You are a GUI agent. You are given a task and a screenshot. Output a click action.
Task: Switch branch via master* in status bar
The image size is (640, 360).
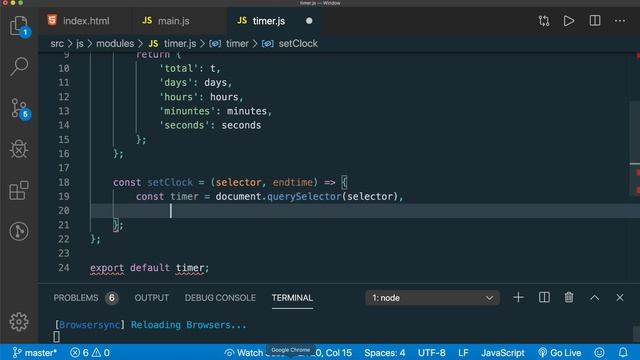35,352
